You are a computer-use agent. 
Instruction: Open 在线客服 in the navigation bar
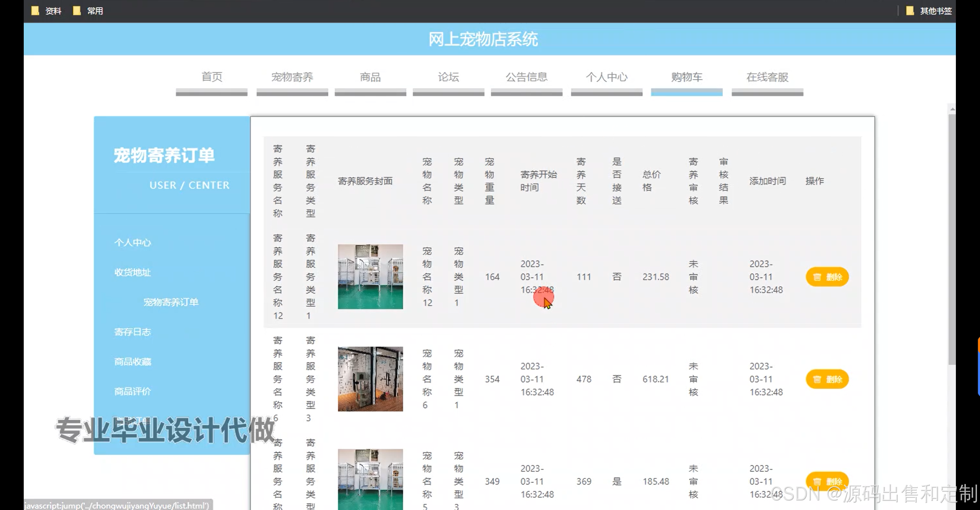[767, 77]
